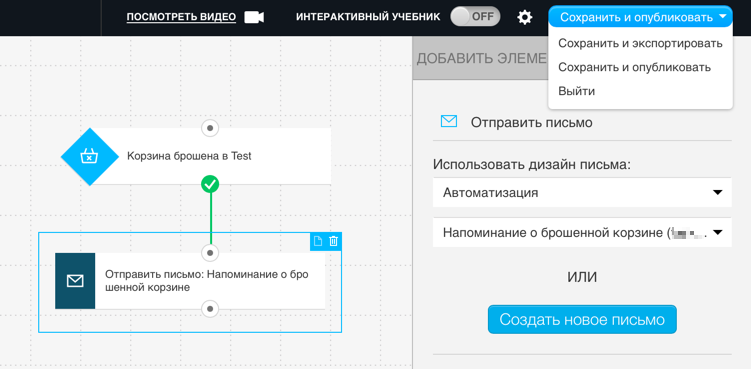Expand the Автоматизация design dropdown
751x369 pixels.
(x=582, y=193)
